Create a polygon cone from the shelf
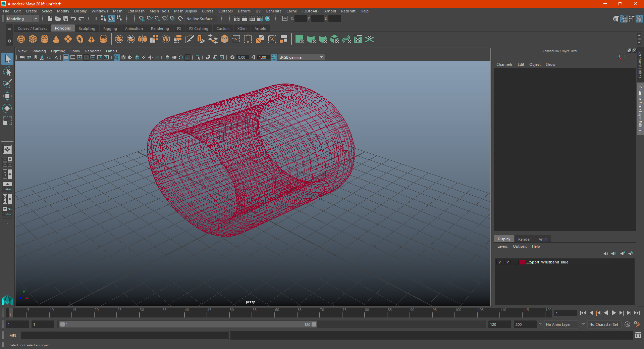This screenshot has height=349, width=644. click(56, 39)
